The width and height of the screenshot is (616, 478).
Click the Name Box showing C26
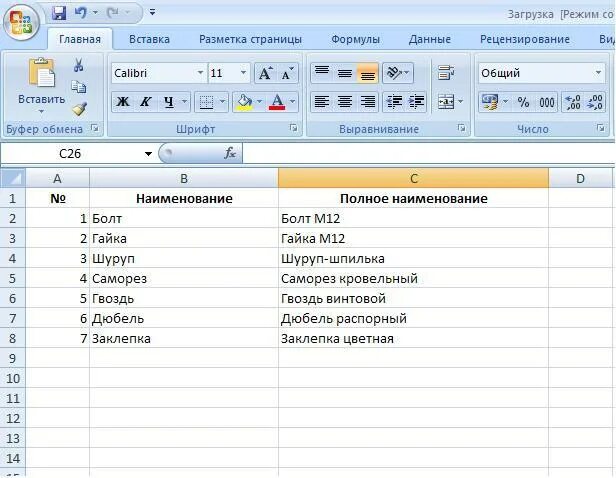(71, 154)
